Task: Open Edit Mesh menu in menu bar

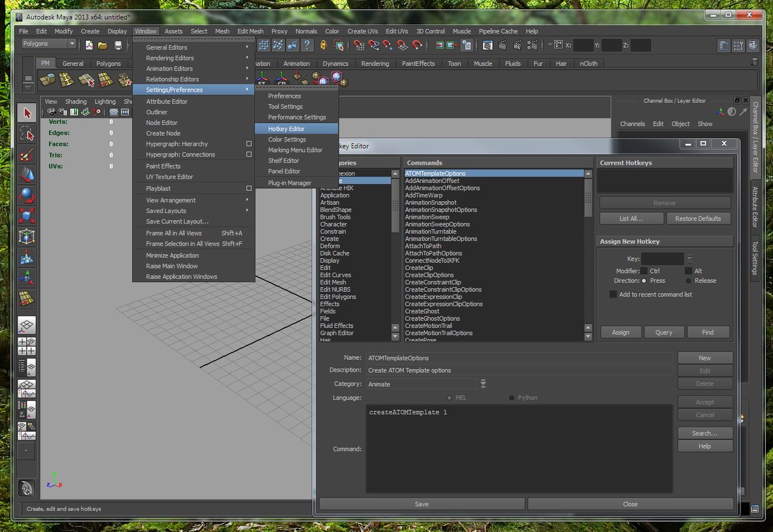Action: pos(250,31)
